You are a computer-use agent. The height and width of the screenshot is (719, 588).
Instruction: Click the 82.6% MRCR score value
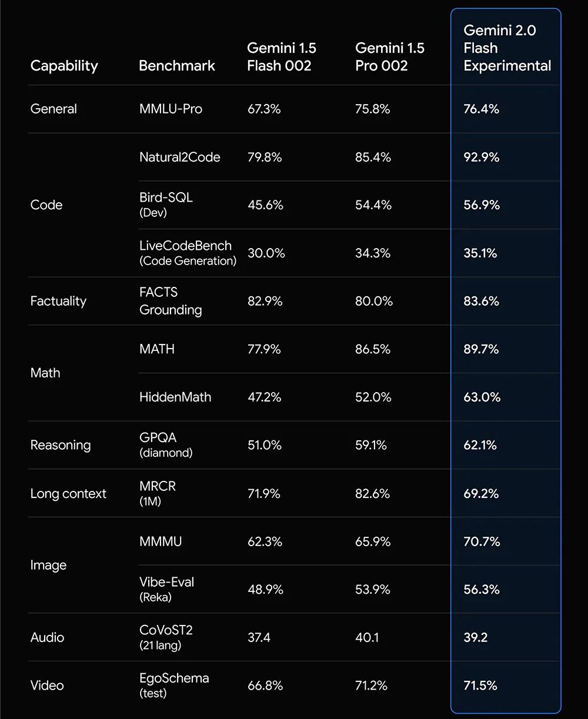tap(372, 493)
